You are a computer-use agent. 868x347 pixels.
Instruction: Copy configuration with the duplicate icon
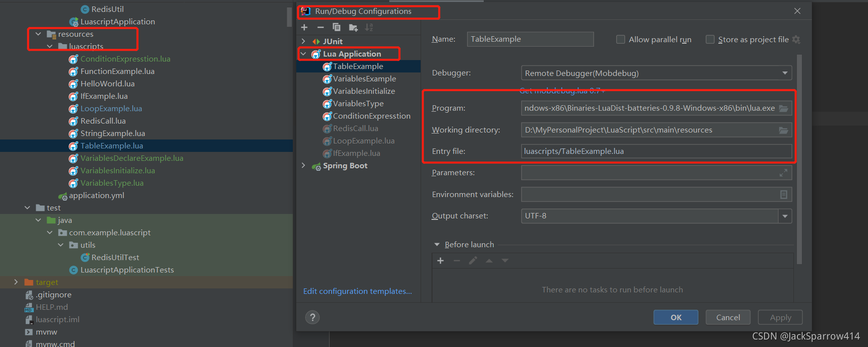tap(337, 27)
